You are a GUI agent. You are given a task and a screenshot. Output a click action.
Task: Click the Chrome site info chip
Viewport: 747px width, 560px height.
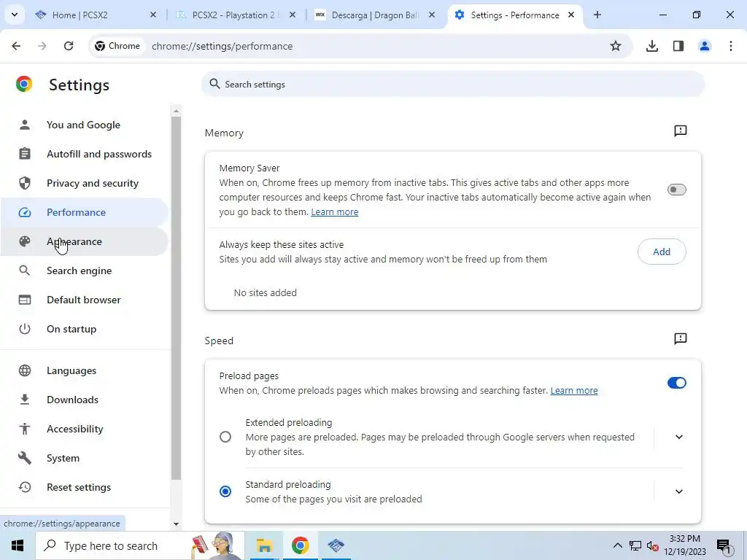coord(117,46)
